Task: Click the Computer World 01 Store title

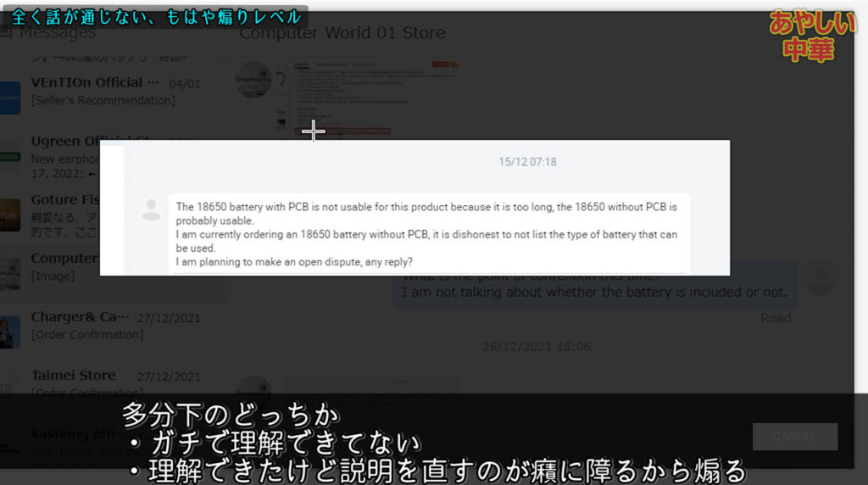Action: click(x=342, y=33)
